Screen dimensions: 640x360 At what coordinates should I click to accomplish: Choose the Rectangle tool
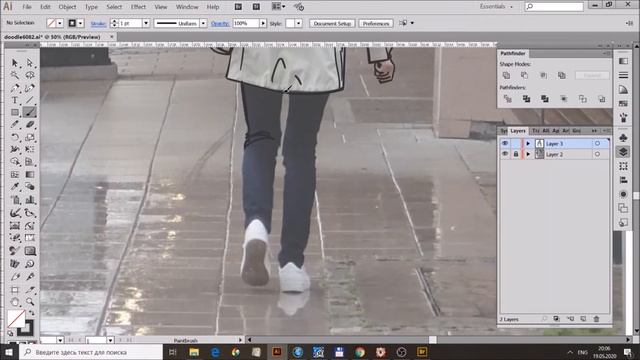pyautogui.click(x=15, y=112)
